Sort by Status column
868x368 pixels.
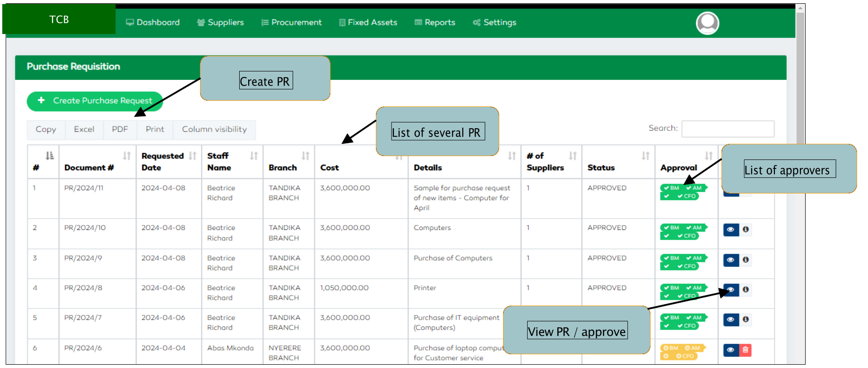point(618,162)
